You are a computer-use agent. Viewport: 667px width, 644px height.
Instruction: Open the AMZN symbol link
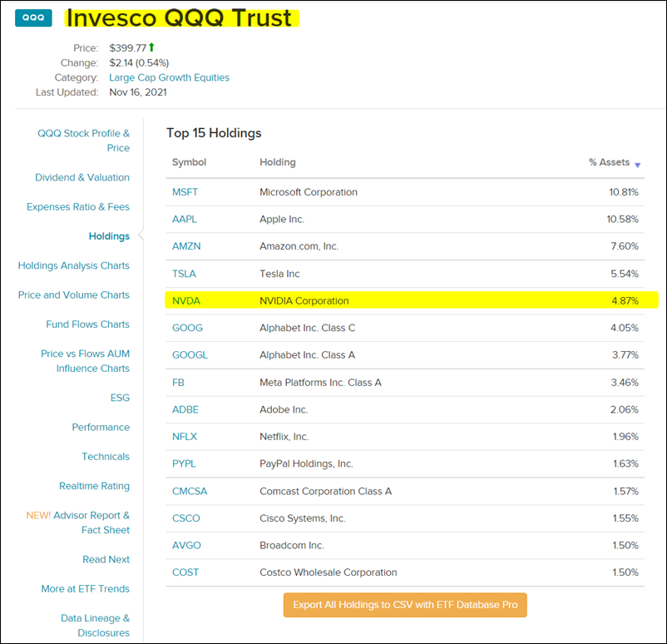(x=186, y=246)
